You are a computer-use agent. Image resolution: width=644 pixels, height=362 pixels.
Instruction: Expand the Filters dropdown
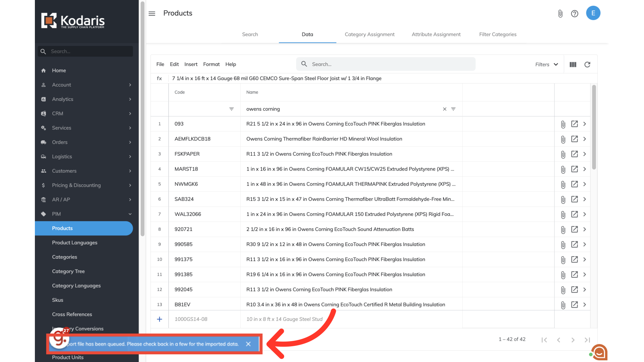[547, 64]
